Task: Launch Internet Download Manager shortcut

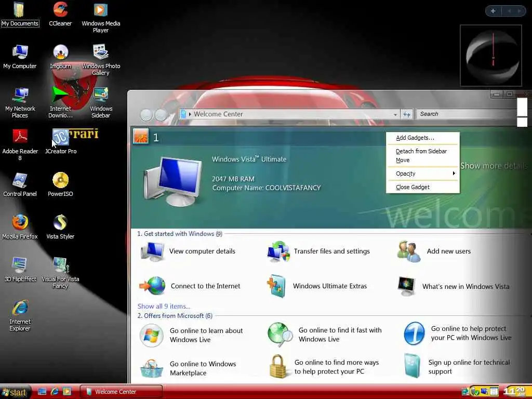Action: pyautogui.click(x=60, y=102)
